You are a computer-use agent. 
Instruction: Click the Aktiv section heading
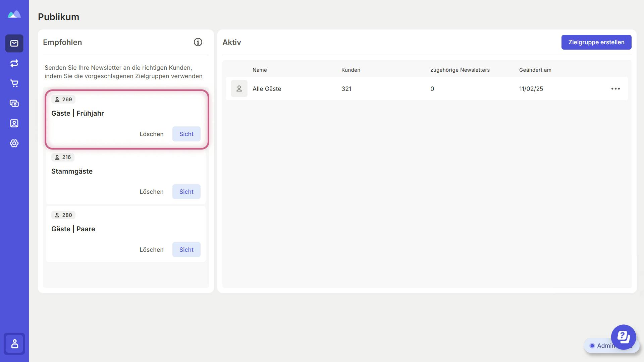pos(231,42)
